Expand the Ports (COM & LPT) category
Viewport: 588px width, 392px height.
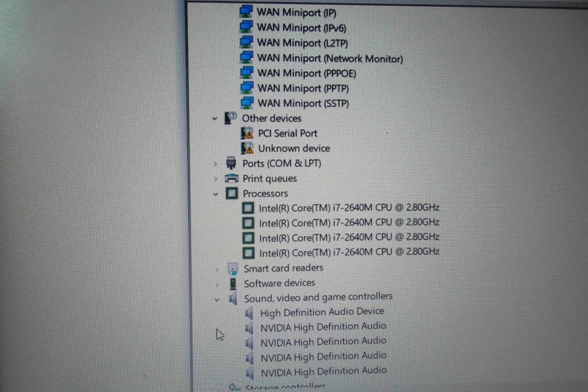coord(215,164)
